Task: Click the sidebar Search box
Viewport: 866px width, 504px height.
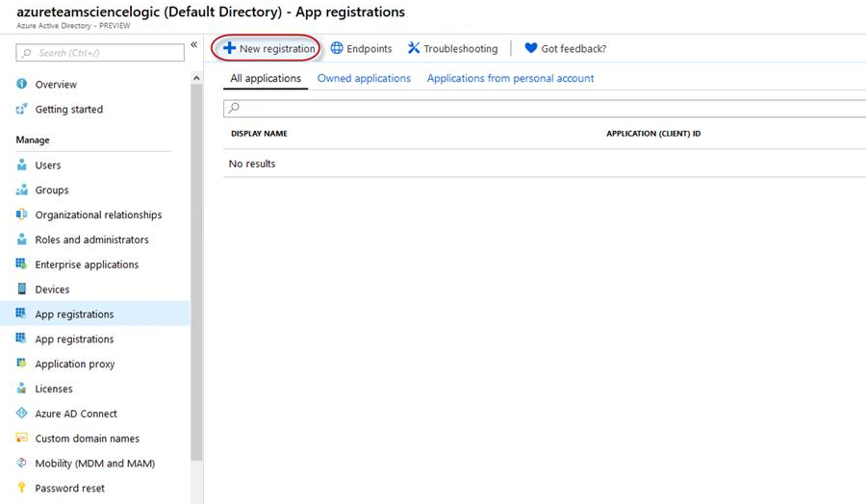Action: coord(100,53)
